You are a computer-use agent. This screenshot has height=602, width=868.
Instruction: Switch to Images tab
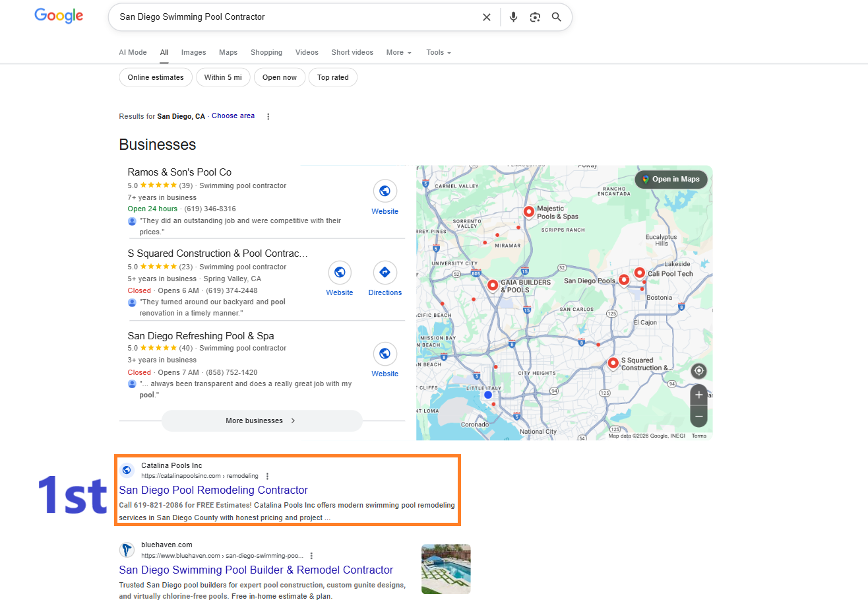[194, 52]
